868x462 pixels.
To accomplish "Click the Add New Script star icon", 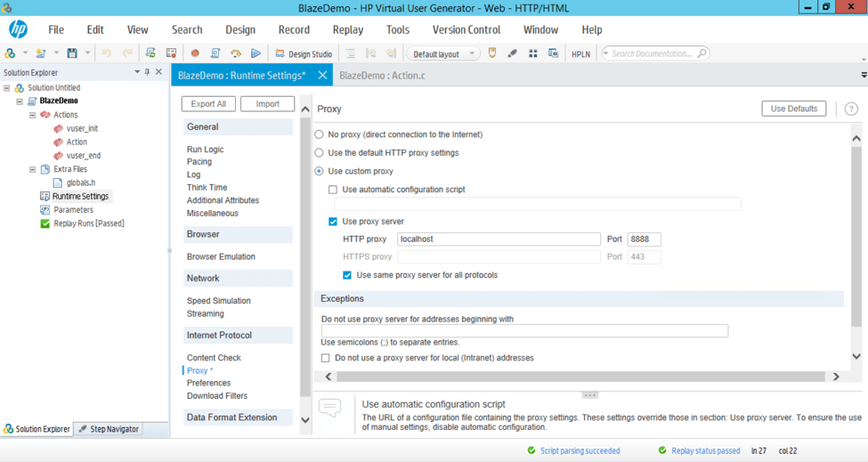I will pyautogui.click(x=40, y=53).
